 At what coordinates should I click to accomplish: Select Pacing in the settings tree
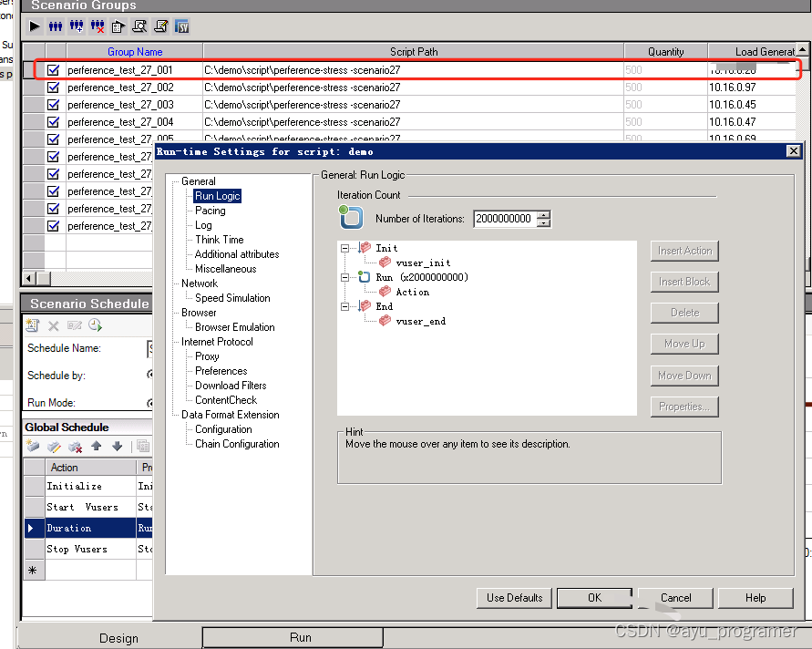pos(211,211)
